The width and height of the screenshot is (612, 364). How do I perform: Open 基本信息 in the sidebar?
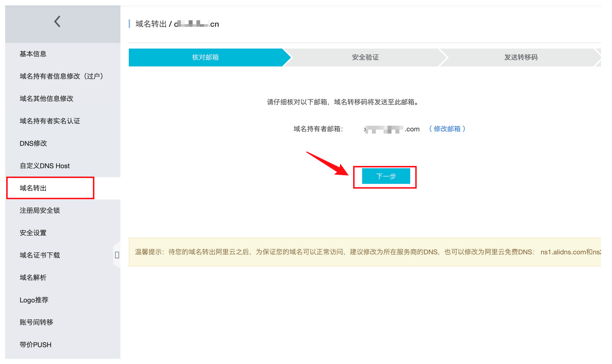click(x=33, y=54)
